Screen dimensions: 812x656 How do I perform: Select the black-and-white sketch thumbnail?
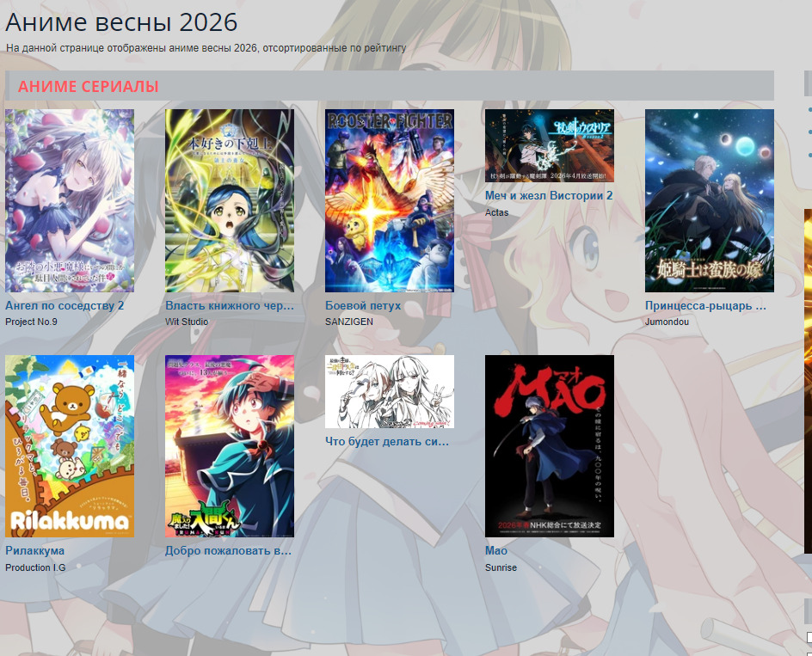390,391
